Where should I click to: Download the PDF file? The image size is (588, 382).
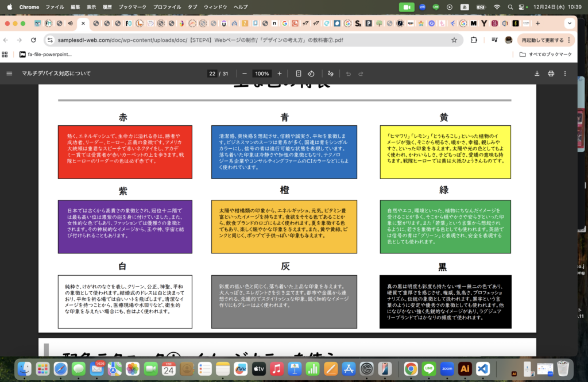pos(537,74)
